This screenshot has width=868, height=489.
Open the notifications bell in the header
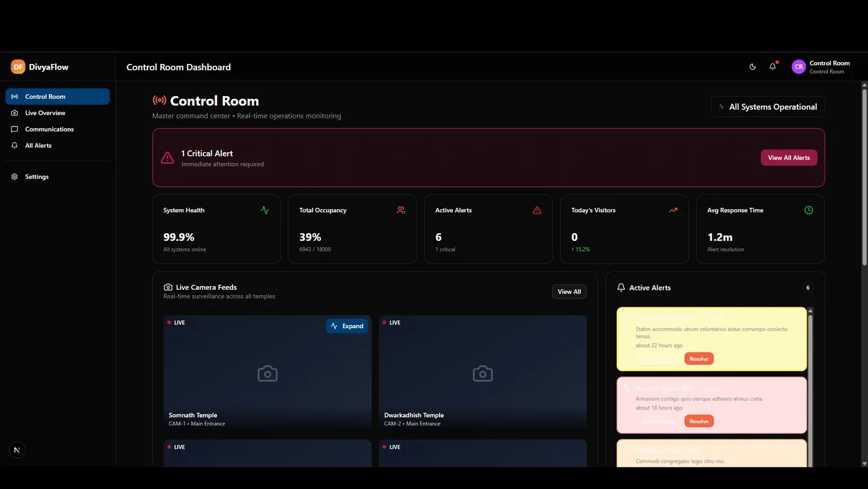(773, 66)
